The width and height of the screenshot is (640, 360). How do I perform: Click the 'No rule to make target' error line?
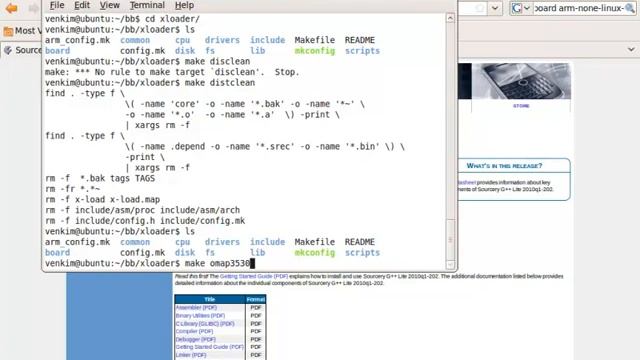[172, 72]
